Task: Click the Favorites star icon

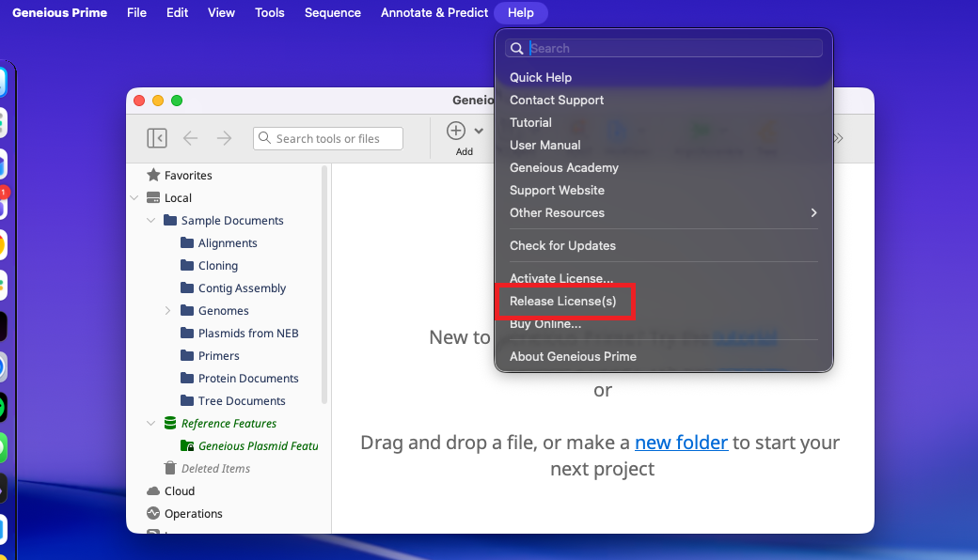Action: [x=153, y=175]
